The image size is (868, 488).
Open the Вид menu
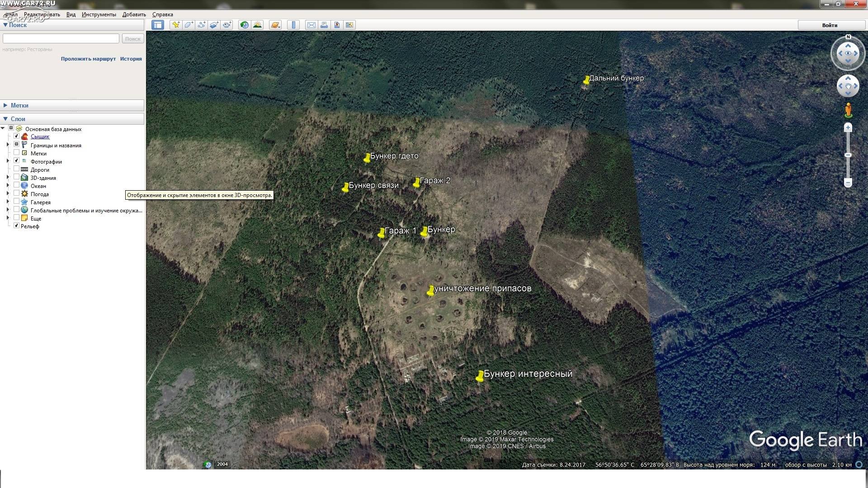click(71, 14)
